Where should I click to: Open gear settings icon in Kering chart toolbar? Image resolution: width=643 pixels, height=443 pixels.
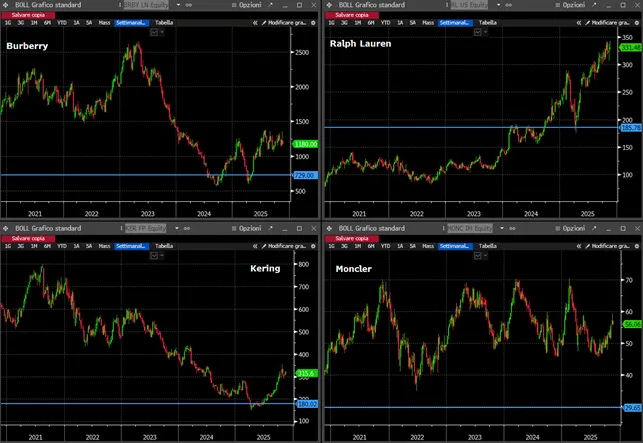click(x=313, y=246)
